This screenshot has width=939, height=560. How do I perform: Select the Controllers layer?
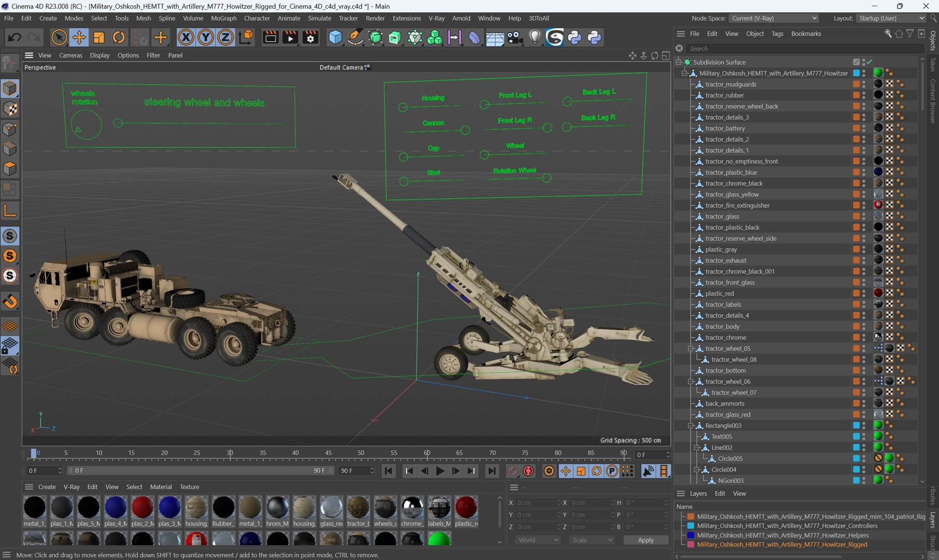(787, 526)
